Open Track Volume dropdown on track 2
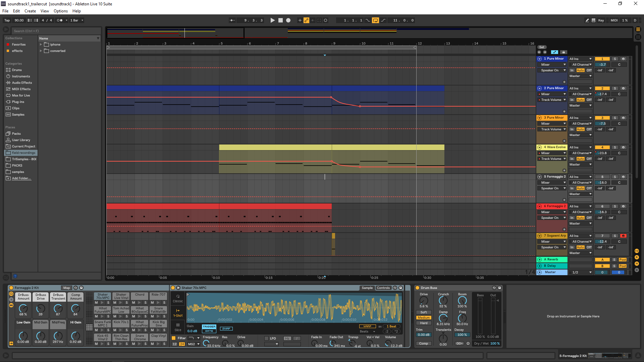The height and width of the screenshot is (362, 644). (552, 100)
